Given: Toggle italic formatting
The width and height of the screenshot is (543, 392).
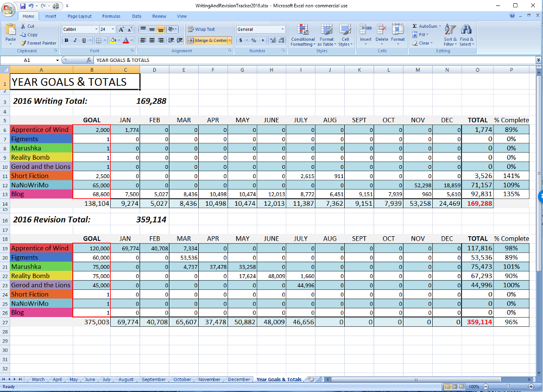Looking at the screenshot, I should [x=75, y=40].
